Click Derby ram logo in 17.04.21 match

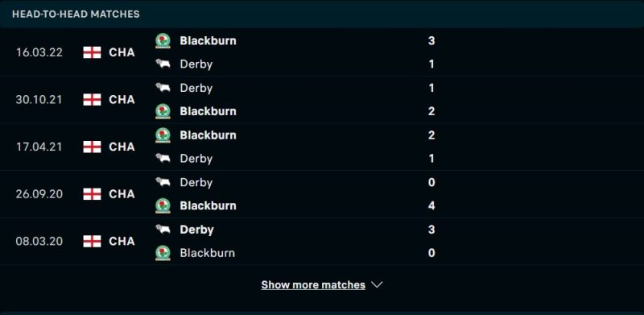(x=163, y=159)
